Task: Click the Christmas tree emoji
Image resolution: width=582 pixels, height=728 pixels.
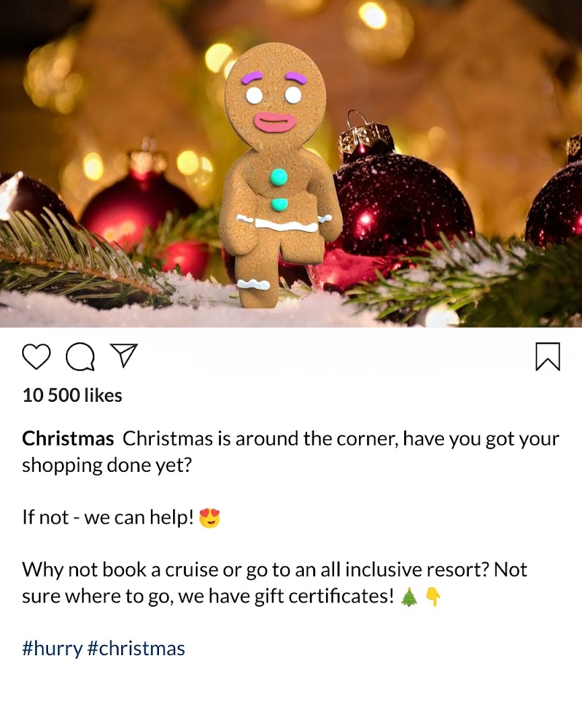Action: click(409, 597)
